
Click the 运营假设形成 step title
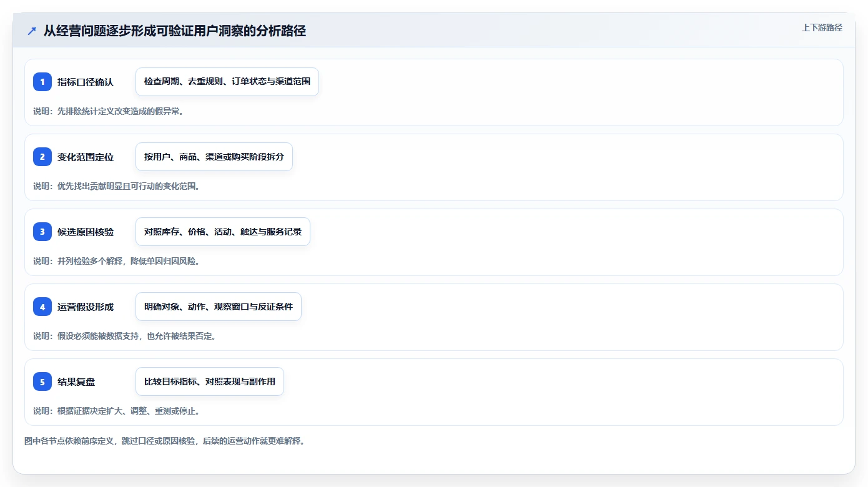point(86,307)
